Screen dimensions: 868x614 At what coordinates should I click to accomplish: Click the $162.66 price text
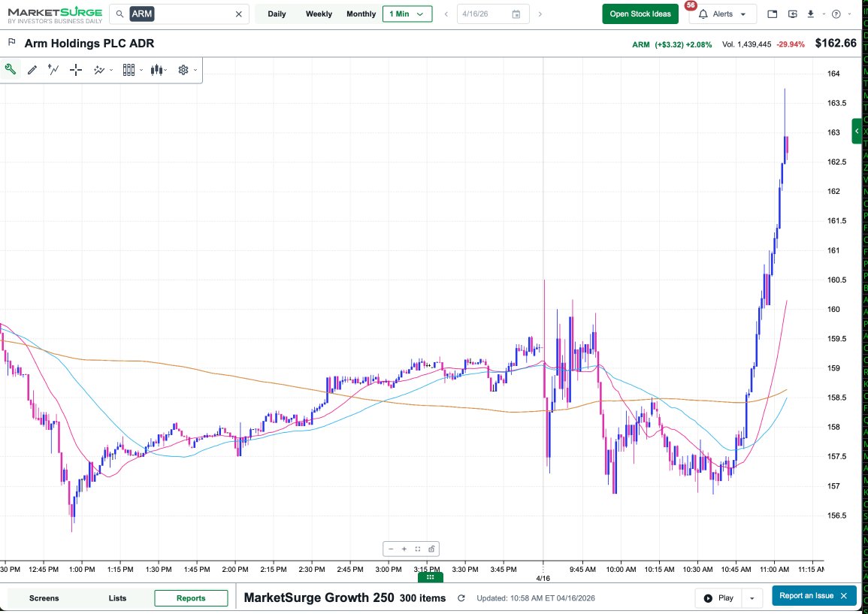coord(836,43)
